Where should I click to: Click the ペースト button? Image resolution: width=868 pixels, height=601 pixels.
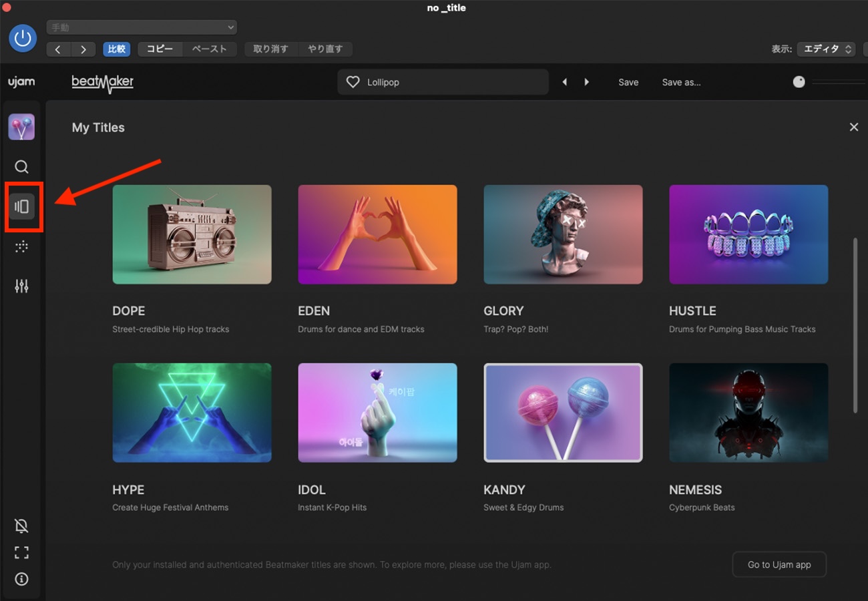pos(210,49)
